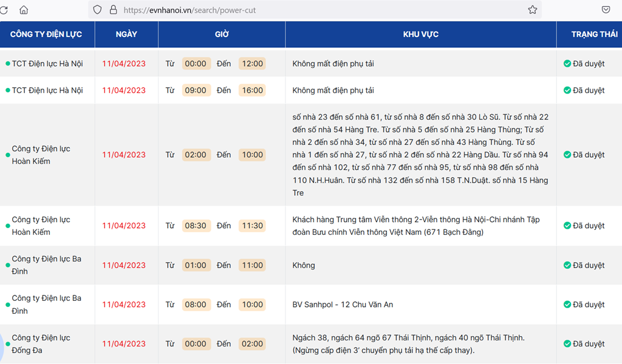622x364 pixels.
Task: Select the start time 00:00 in the Đống Đa row
Action: (x=196, y=344)
